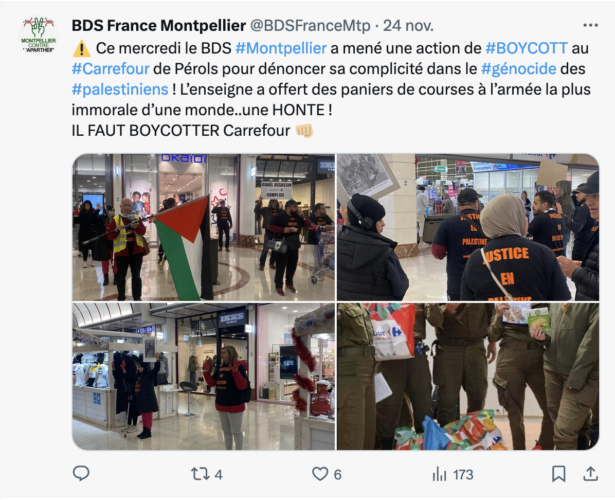Open photo of soldiers with Carrefour bags
Image resolution: width=615 pixels, height=500 pixels.
tap(468, 376)
